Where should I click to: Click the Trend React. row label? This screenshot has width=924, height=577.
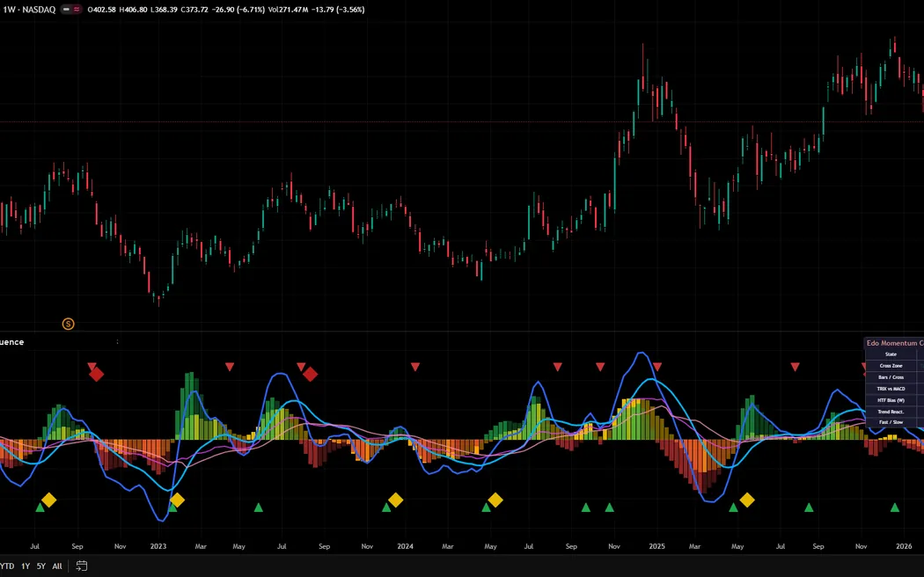[x=891, y=412]
